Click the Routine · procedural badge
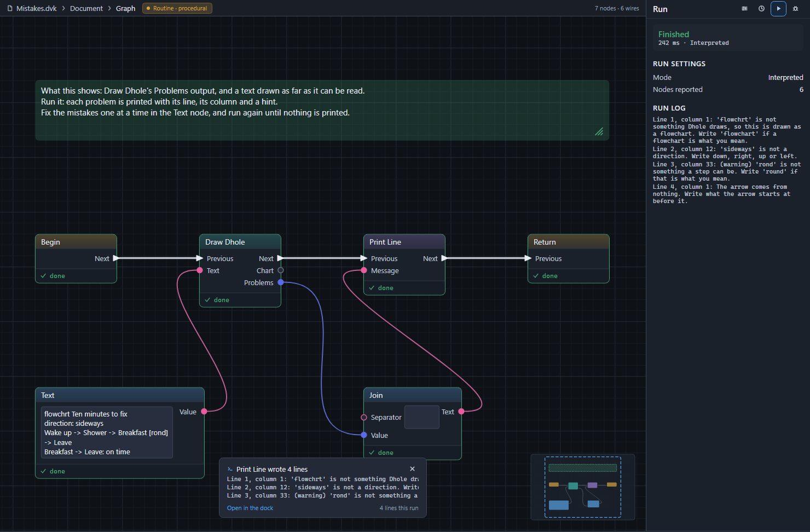Viewport: 810px width, 532px height. click(x=177, y=8)
